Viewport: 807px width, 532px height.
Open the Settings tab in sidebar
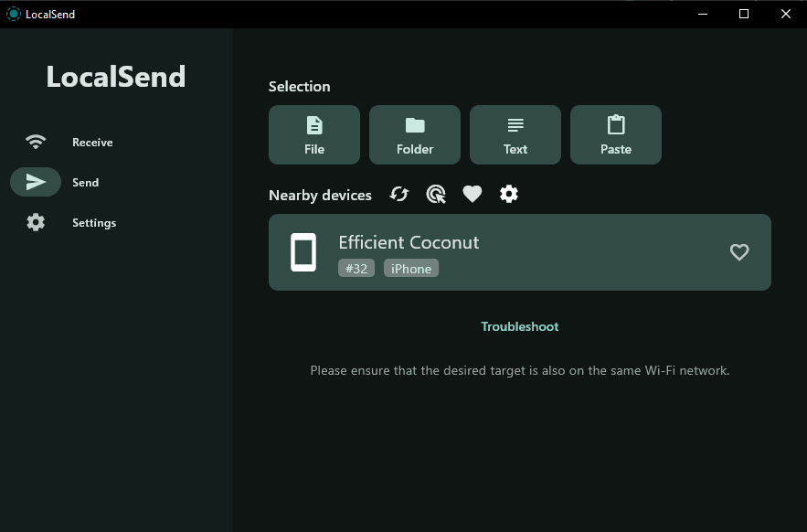coord(71,222)
